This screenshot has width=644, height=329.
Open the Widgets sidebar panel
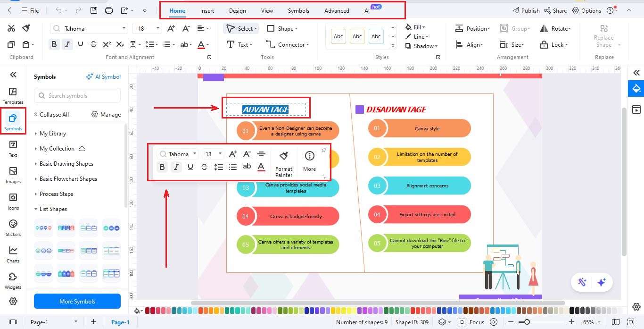click(13, 280)
